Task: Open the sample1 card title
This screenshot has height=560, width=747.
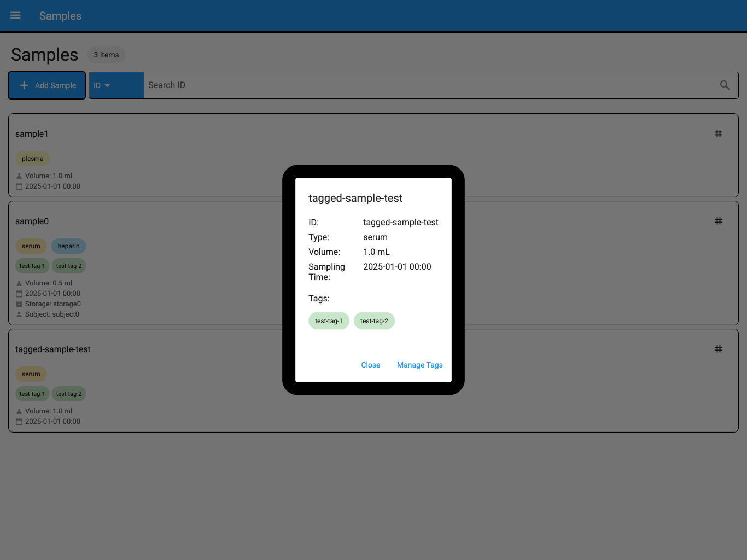Action: click(32, 134)
